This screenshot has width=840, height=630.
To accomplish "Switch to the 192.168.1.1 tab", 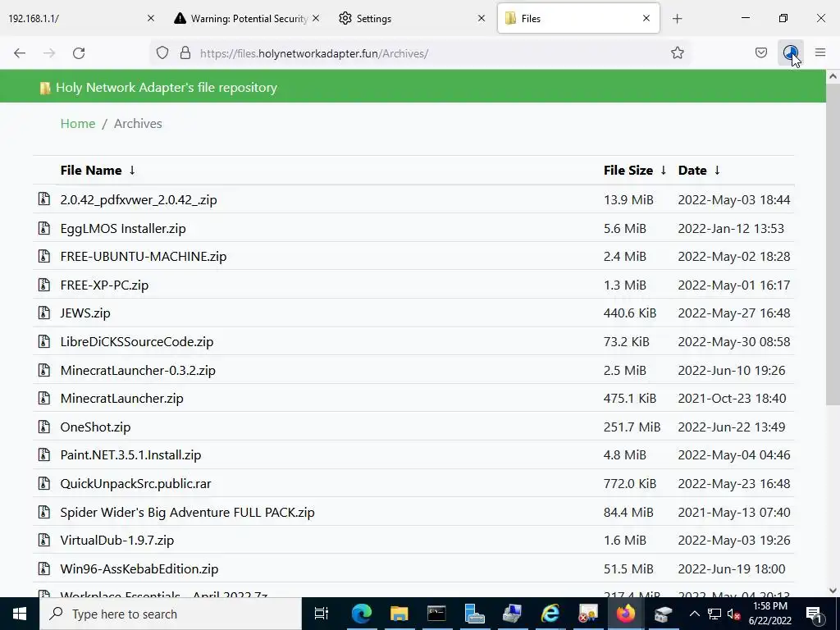I will click(x=75, y=18).
